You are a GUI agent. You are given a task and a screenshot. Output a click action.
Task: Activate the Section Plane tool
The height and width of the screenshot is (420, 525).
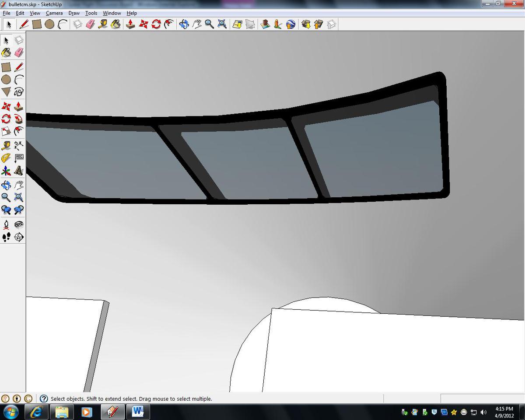coord(19,237)
